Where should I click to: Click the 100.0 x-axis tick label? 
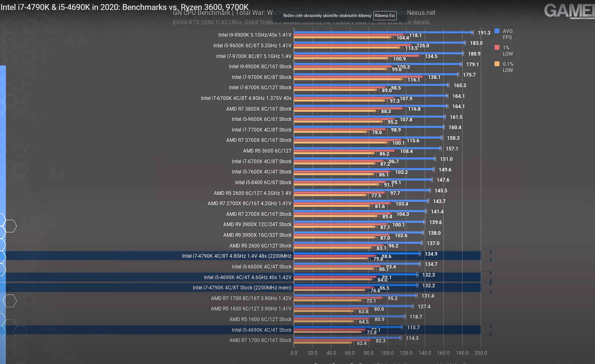(387, 353)
